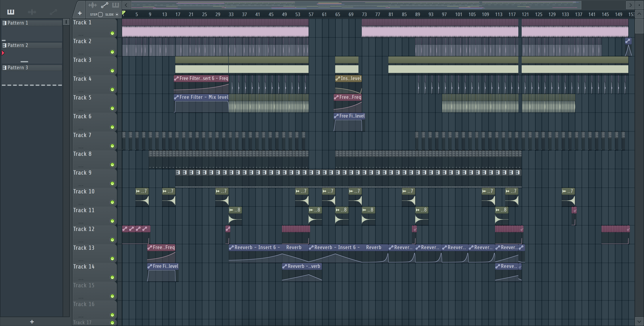Screen dimensions: 644x326
Task: Toggle the STEP editing mode checkbox
Action: pyautogui.click(x=100, y=15)
